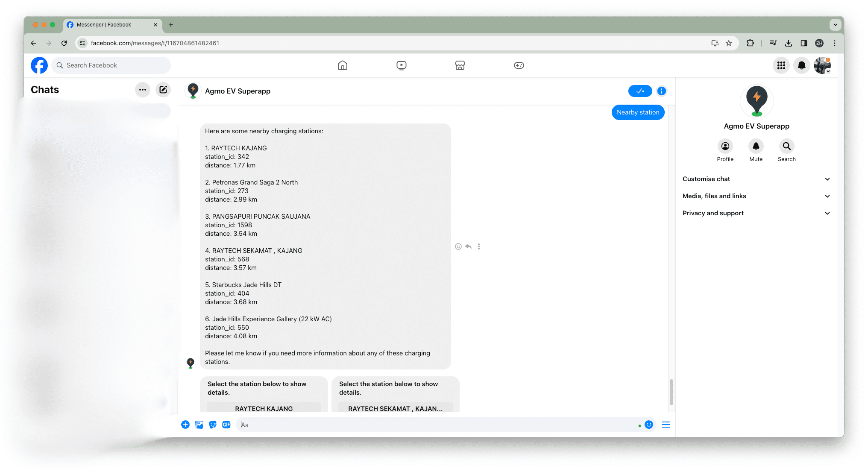Click the small bot avatar beside message
Viewport: 868px width, 469px height.
point(191,363)
